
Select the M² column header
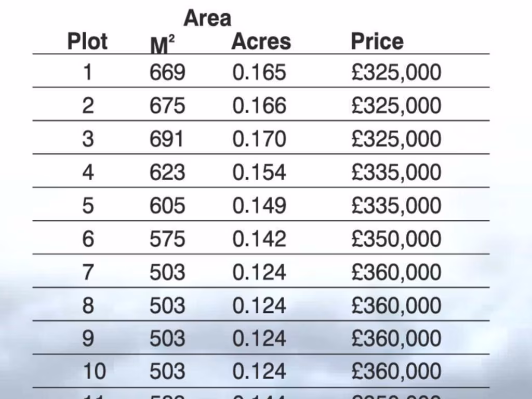162,46
